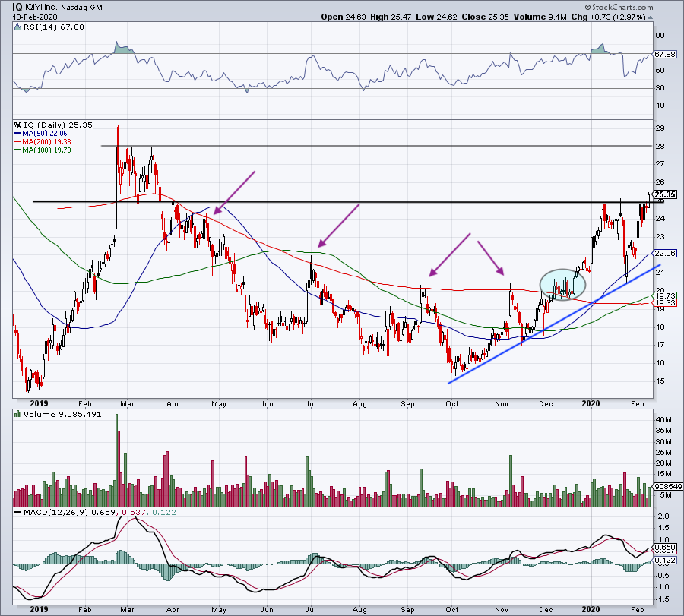Screen dimensions: 684x616
Task: Click the 25.35 last price tag on price axis
Action: coord(665,194)
